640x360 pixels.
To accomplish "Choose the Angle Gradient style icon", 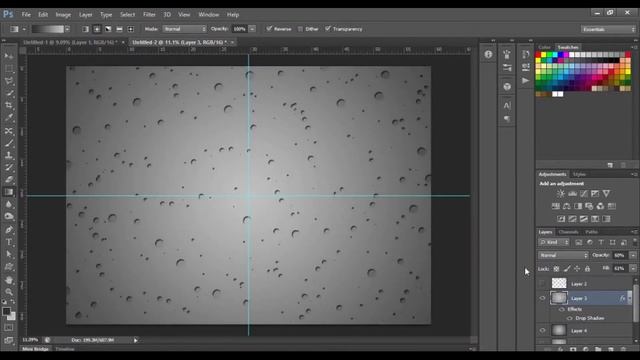I will coord(108,29).
